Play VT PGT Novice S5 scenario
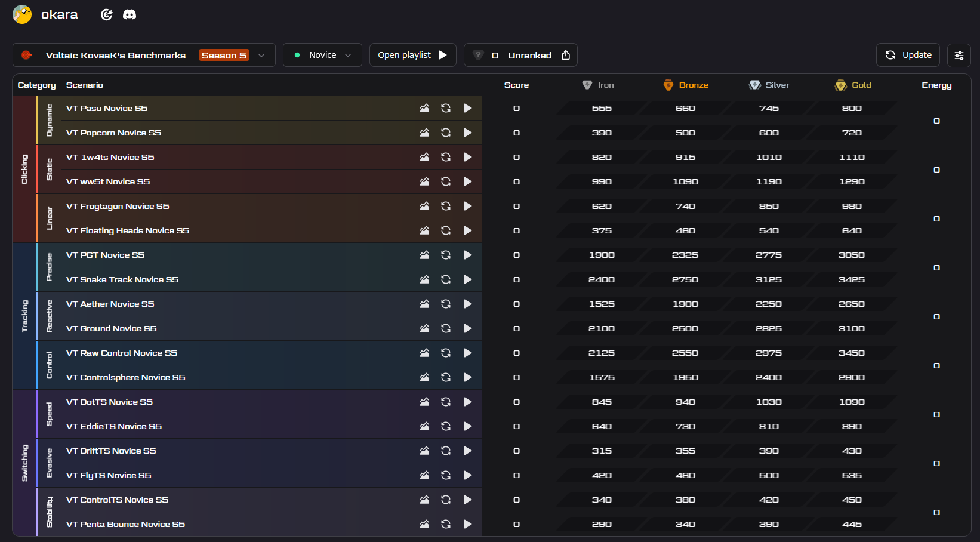The image size is (980, 542). (468, 255)
